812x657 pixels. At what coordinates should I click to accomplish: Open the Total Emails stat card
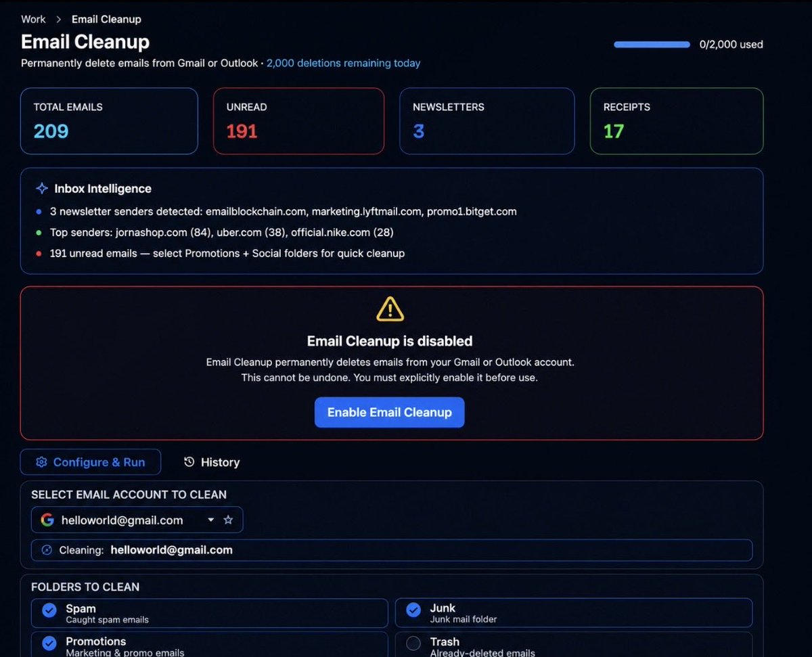(109, 121)
